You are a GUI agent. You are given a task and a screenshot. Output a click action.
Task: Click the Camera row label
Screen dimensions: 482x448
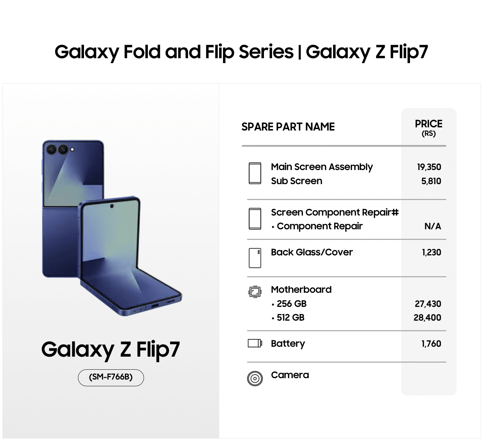click(290, 375)
